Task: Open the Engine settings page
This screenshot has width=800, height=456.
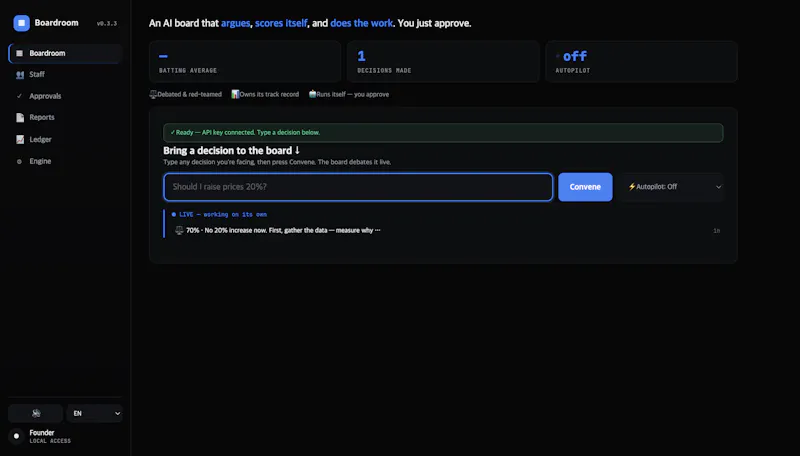Action: click(65, 161)
